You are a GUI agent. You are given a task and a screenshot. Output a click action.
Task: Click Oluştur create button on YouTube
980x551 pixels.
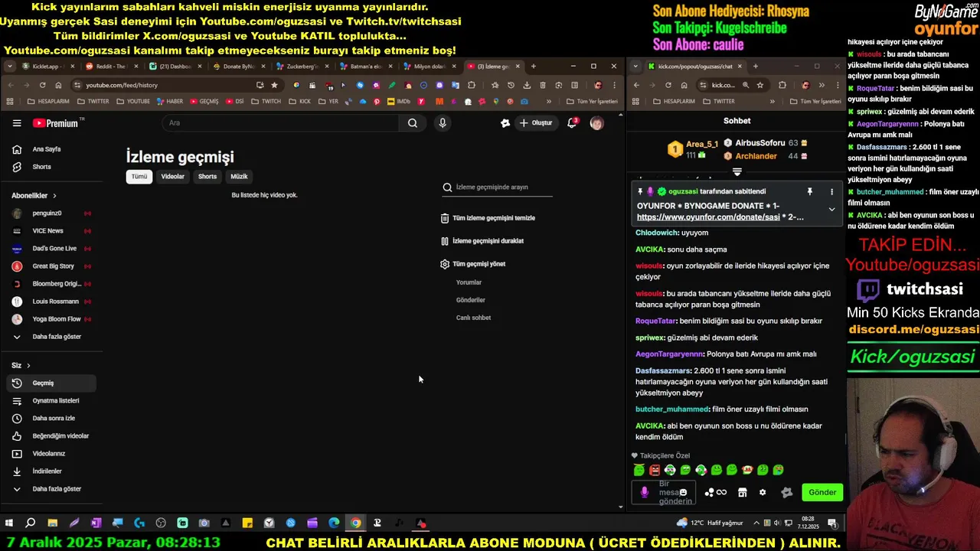tap(535, 123)
